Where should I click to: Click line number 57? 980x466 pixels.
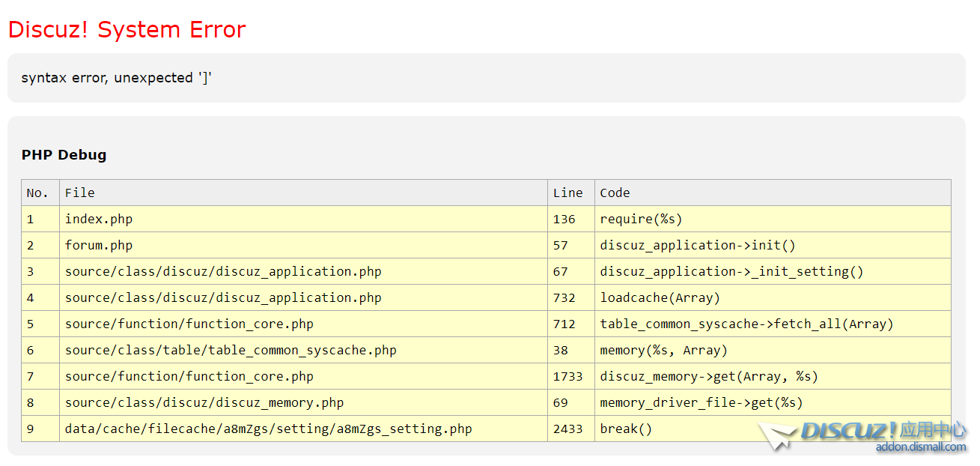click(571, 245)
